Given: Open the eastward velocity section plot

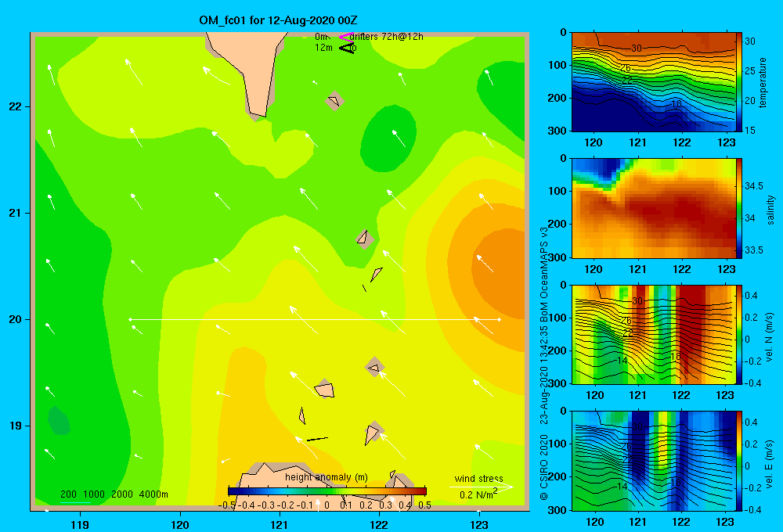Looking at the screenshot, I should (654, 461).
